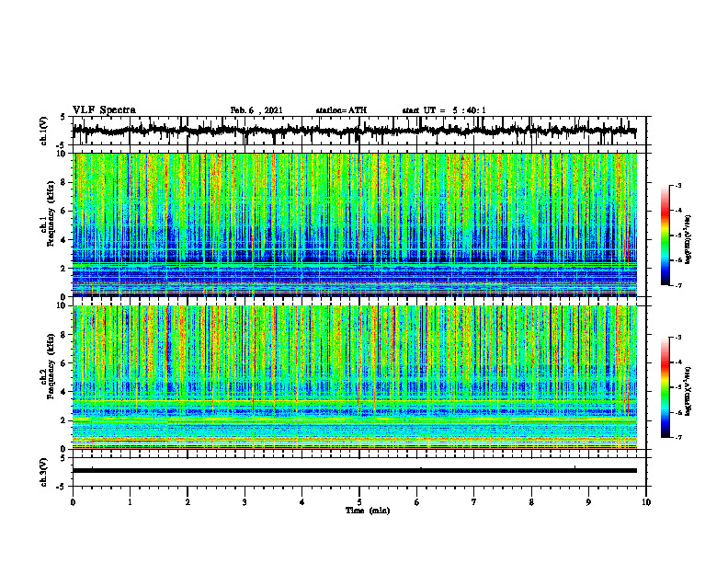Screen dimensions: 728x563
Task: Click the "2" kHz tick of ch.1 frequency axis
Action: [65, 269]
